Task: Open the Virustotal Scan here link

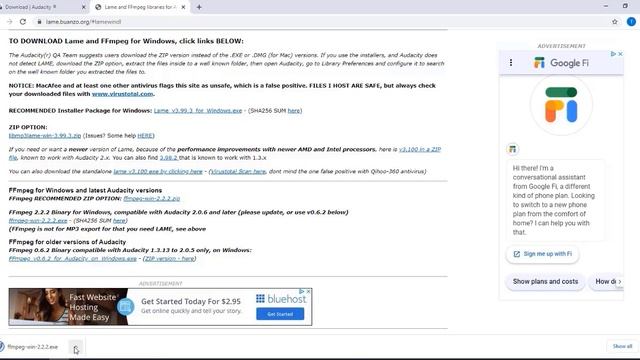Action: click(x=238, y=171)
